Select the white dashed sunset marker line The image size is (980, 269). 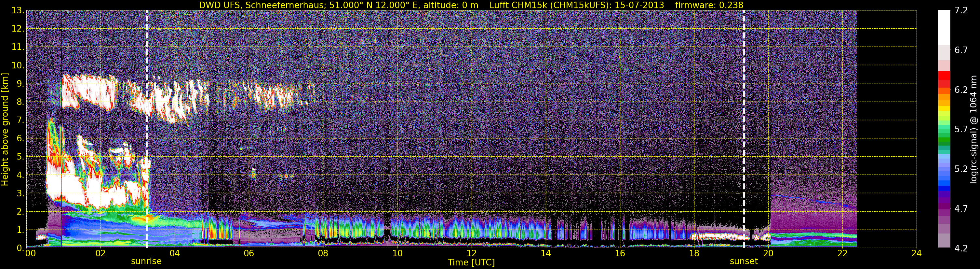pos(744,129)
